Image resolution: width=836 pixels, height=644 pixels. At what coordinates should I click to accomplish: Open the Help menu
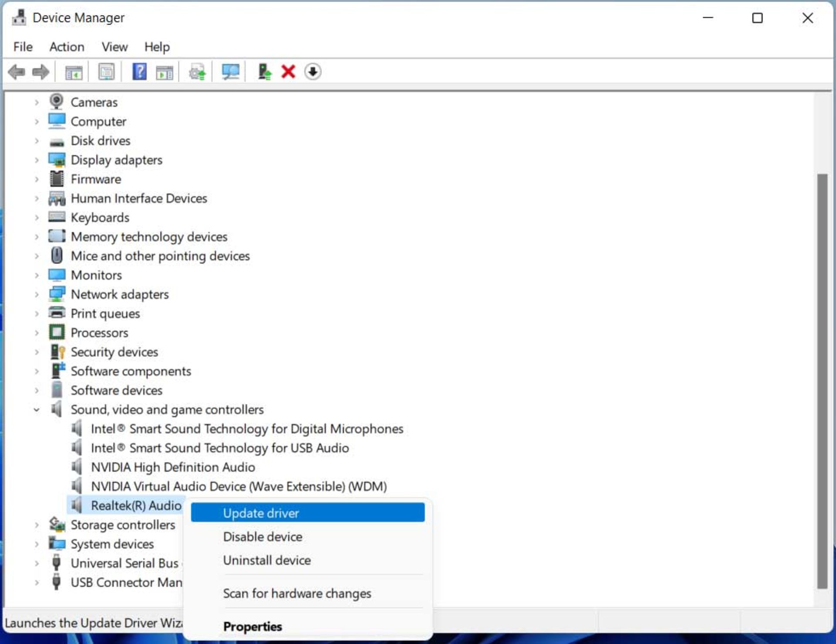pos(157,47)
